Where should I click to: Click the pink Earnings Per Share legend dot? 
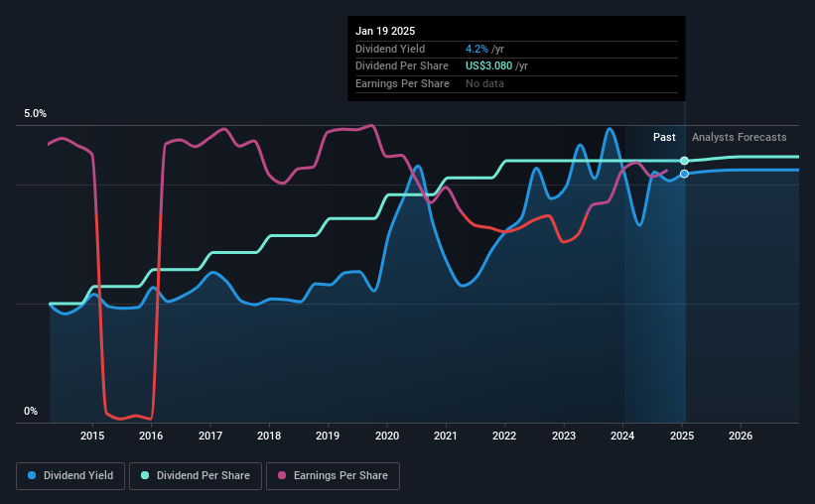[x=282, y=475]
